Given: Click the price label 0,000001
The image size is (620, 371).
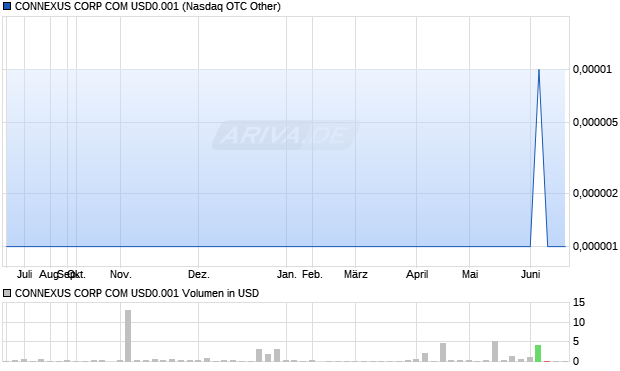Looking at the screenshot, I should (x=595, y=246).
